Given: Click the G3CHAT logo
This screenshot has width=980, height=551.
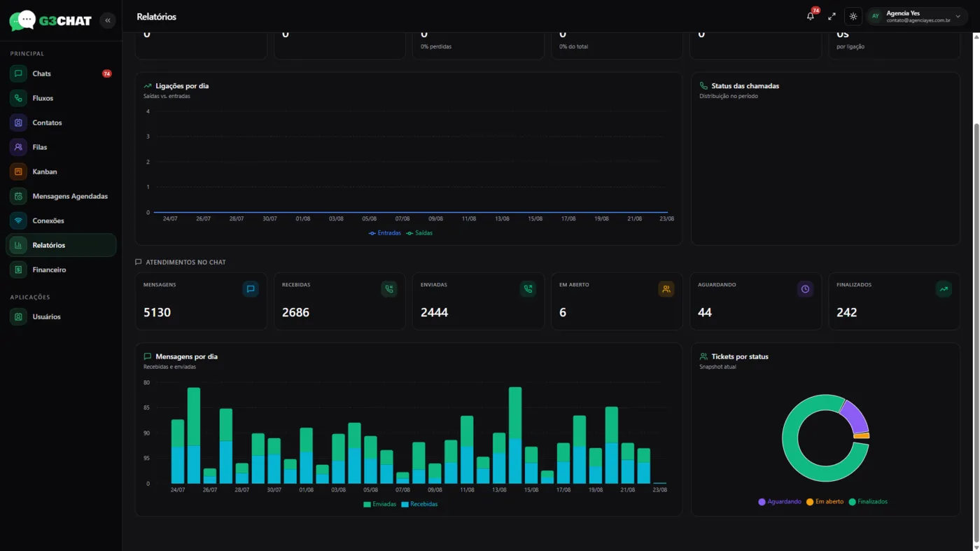Looking at the screenshot, I should click(50, 20).
